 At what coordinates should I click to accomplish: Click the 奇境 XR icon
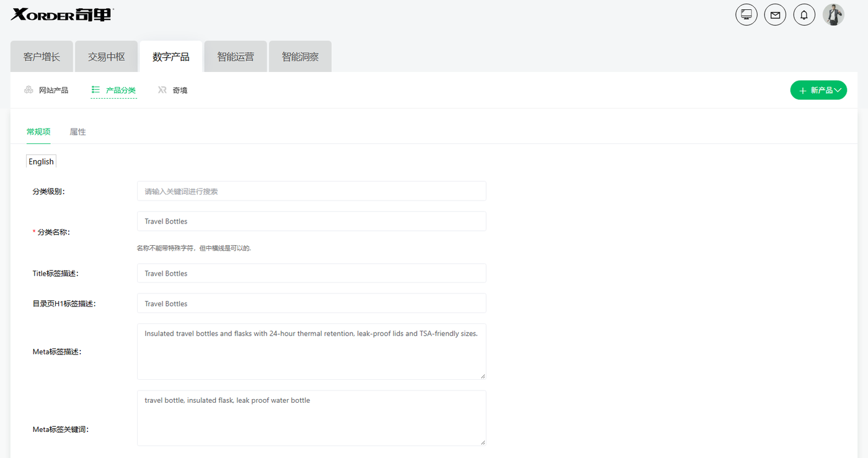pos(162,90)
